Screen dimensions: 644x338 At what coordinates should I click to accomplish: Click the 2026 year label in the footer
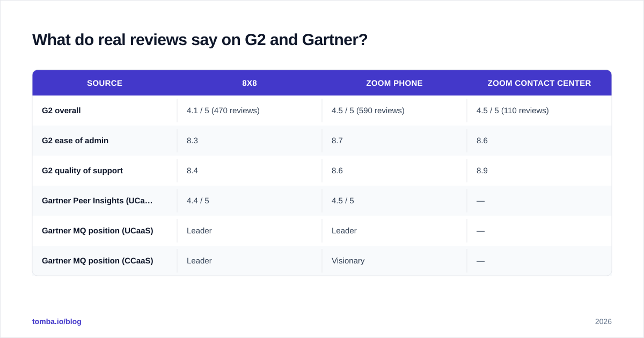[x=603, y=321]
